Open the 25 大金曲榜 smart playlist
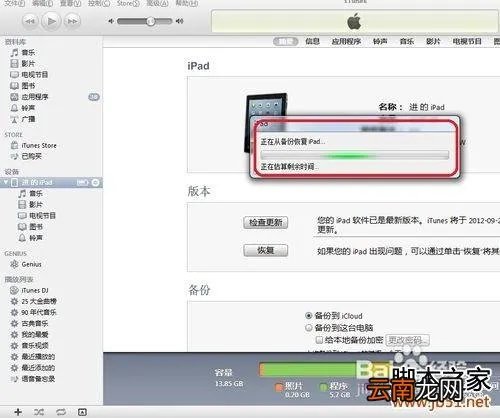Screen dimensions: 500x418 (33, 301)
